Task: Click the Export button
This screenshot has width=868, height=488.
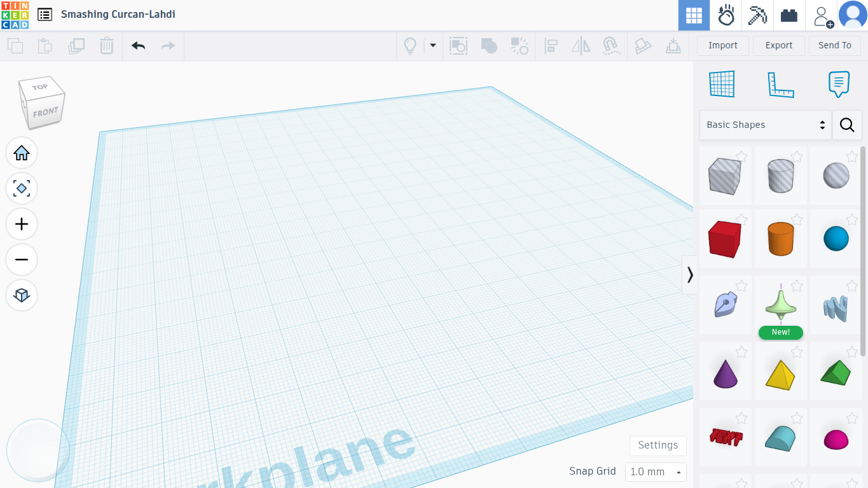Action: (779, 45)
